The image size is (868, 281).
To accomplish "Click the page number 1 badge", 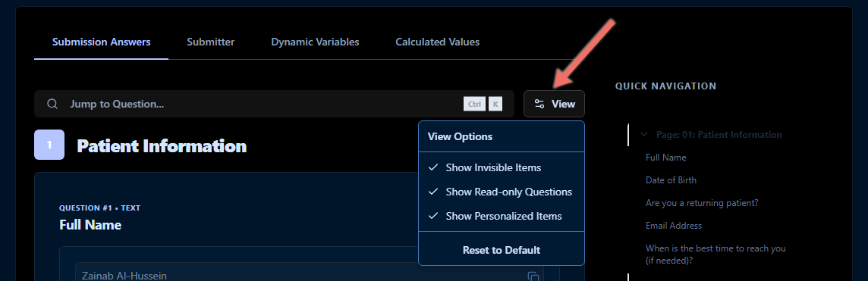I will click(49, 145).
